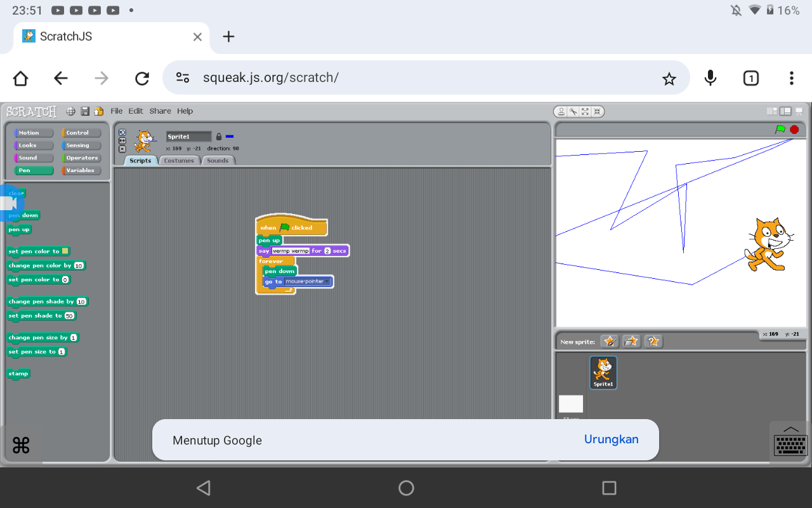Image resolution: width=812 pixels, height=508 pixels.
Task: Switch to the Costumes tab
Action: [179, 161]
